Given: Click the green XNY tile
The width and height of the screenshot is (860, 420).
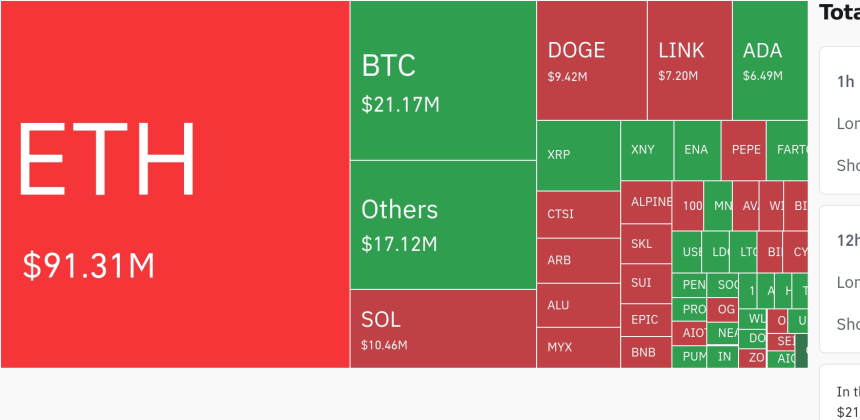Looking at the screenshot, I should coord(646,150).
